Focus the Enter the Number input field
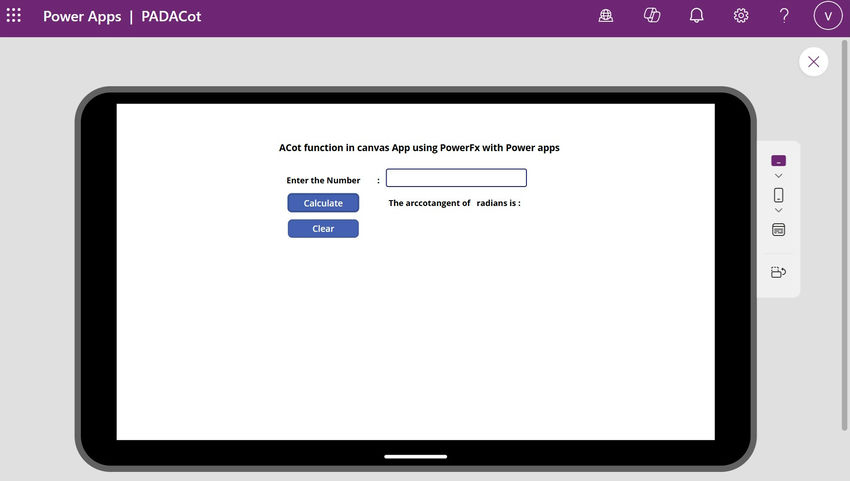 456,178
